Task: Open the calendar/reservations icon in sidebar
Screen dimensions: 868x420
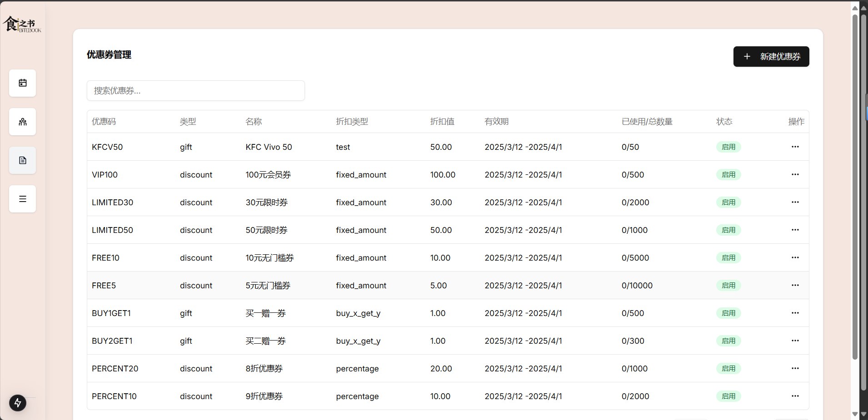Action: pyautogui.click(x=22, y=83)
